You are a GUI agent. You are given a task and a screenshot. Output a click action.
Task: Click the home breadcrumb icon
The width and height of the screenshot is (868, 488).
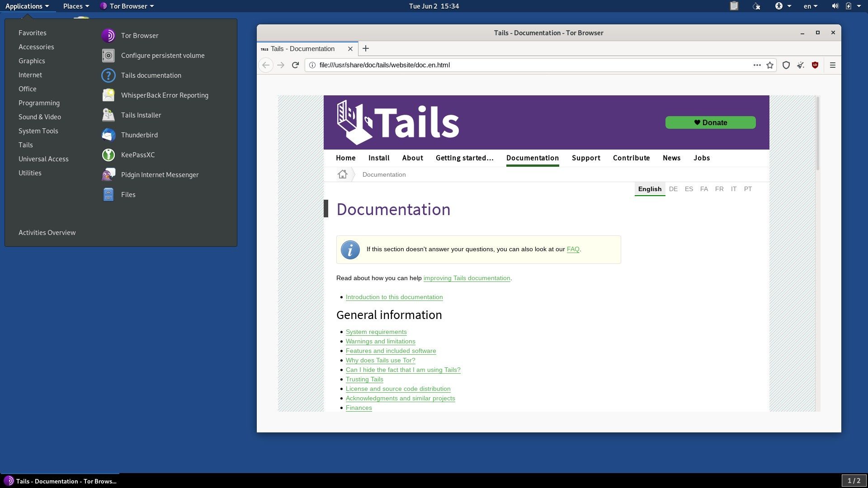[x=342, y=174]
